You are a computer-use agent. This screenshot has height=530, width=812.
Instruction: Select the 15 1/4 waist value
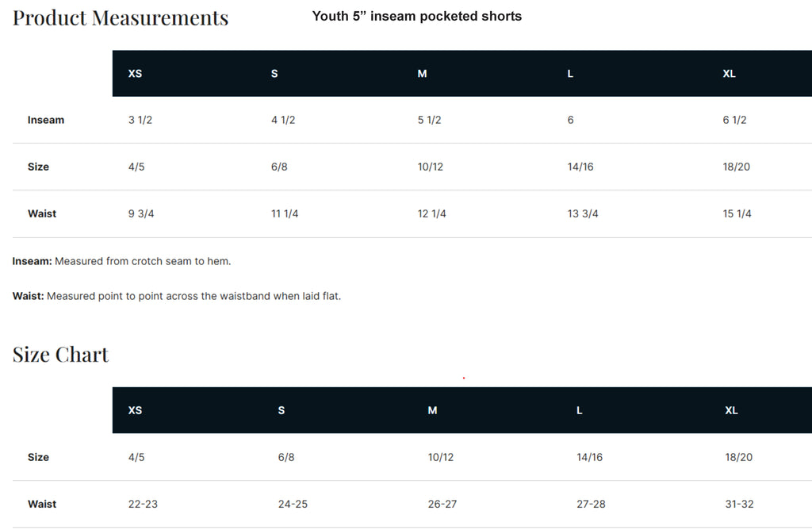737,213
